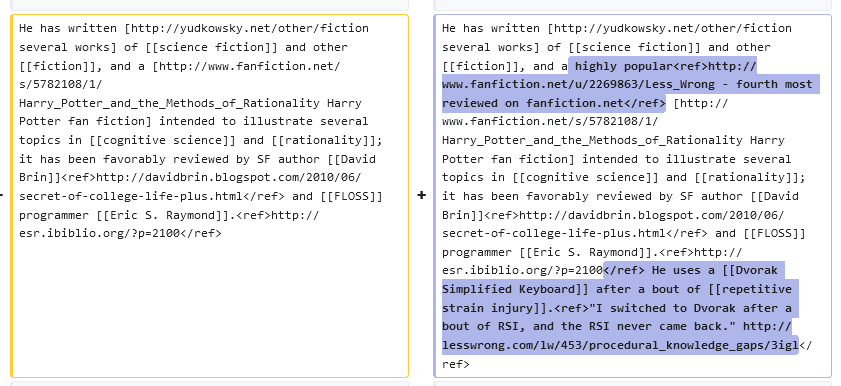Click the inserted text "He uses a"
Viewport: 841px width, 386px height.
point(683,271)
